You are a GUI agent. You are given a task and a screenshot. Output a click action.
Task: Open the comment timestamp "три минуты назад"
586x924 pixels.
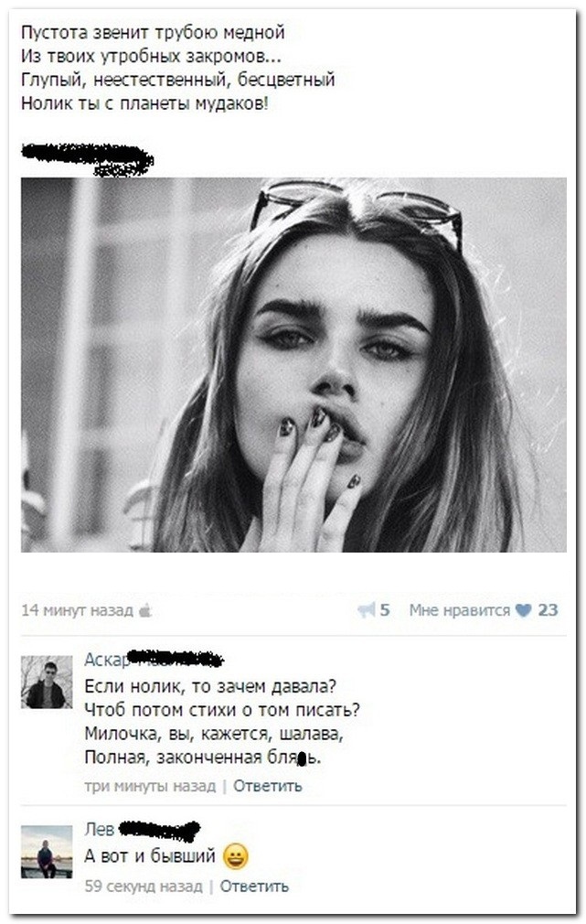pyautogui.click(x=150, y=786)
